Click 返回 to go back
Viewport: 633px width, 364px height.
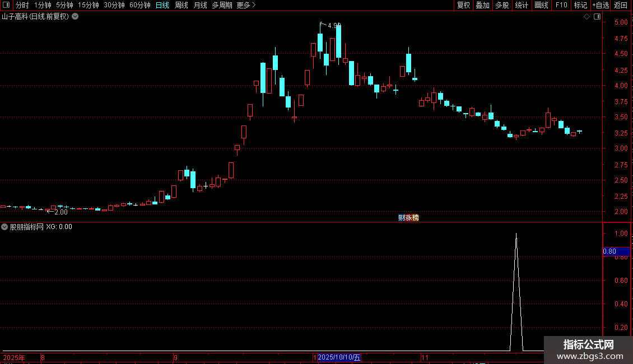621,5
